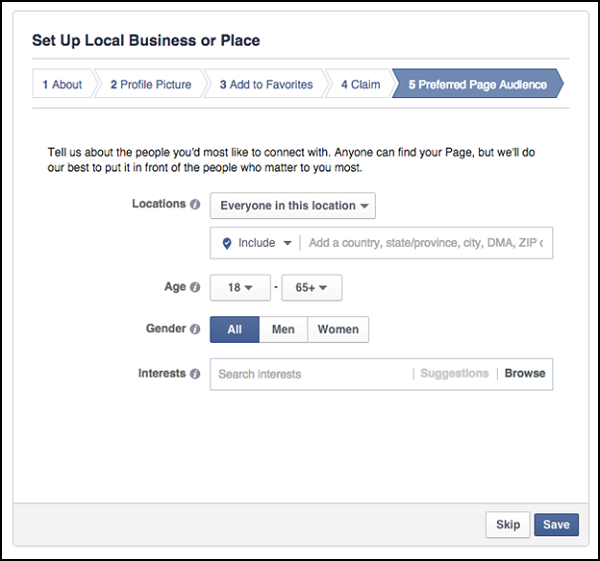Image resolution: width=600 pixels, height=561 pixels.
Task: Click the Gender info icon
Action: 196,329
